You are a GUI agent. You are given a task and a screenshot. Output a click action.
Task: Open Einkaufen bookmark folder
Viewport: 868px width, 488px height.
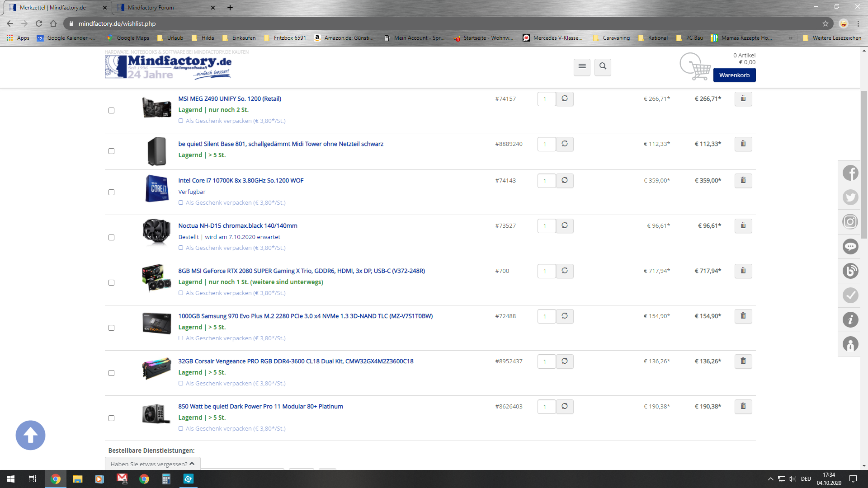pyautogui.click(x=239, y=38)
